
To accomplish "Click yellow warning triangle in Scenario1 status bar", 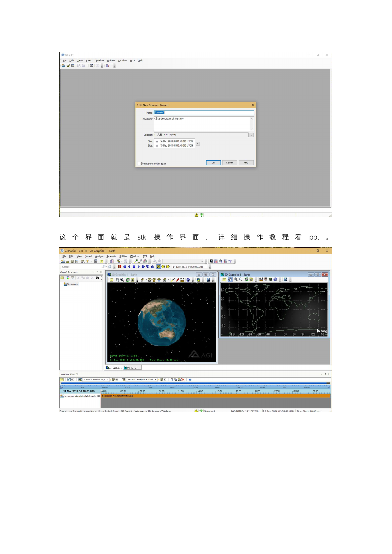I will click(x=197, y=411).
